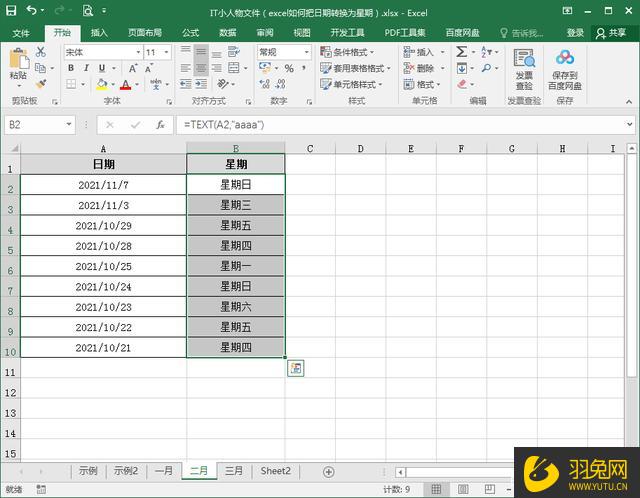The height and width of the screenshot is (498, 640).
Task: Click 发票查验 invoice check button
Action: click(524, 69)
